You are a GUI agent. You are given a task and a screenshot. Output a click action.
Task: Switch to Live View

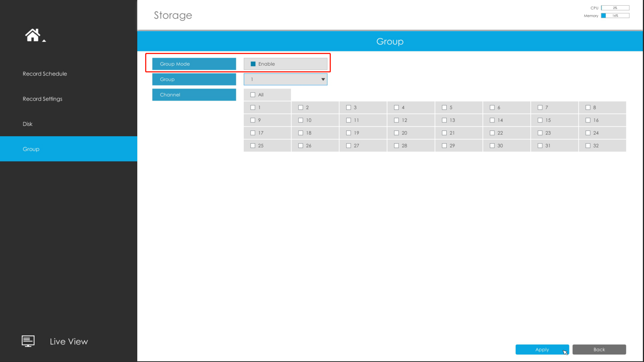69,341
